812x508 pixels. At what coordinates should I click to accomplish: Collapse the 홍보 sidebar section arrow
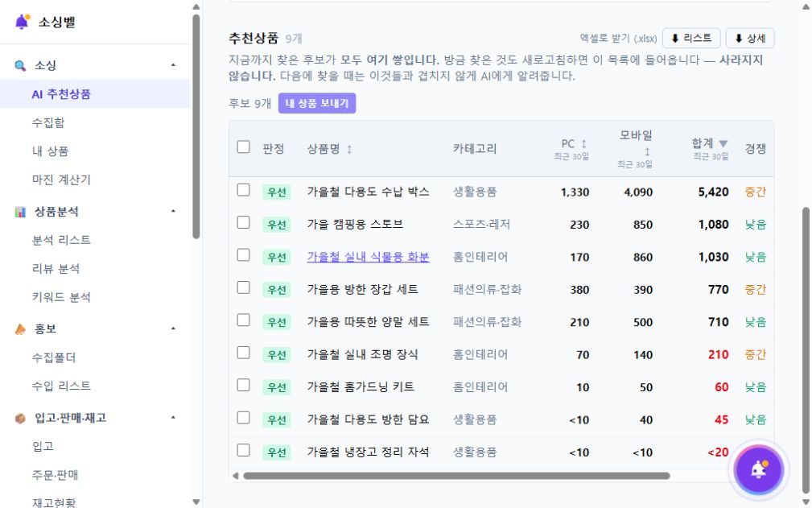pos(174,328)
